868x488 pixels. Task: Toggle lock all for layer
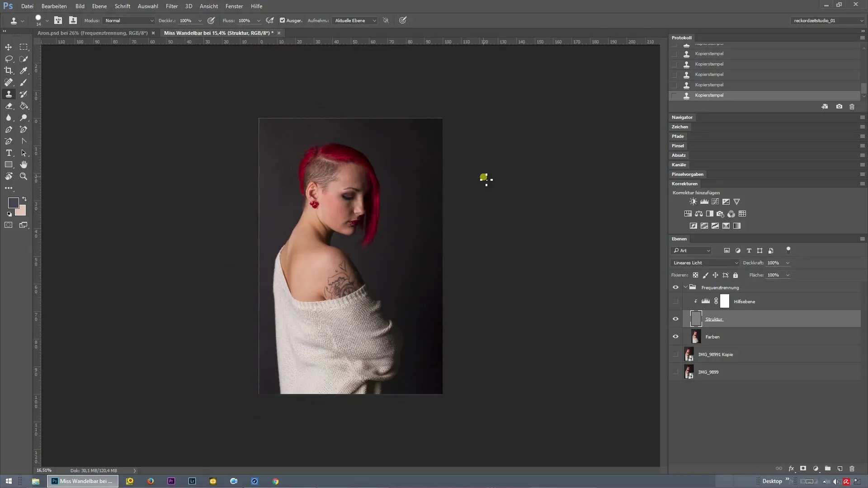coord(736,275)
